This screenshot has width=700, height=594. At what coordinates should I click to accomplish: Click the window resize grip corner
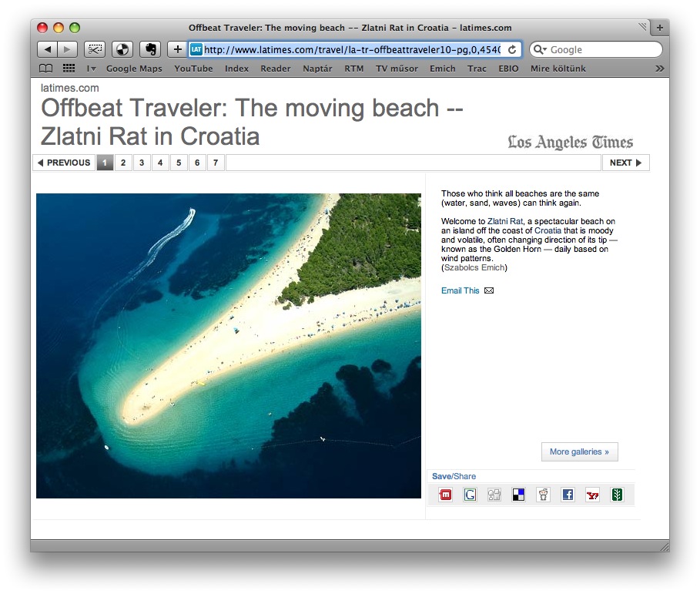(x=665, y=547)
